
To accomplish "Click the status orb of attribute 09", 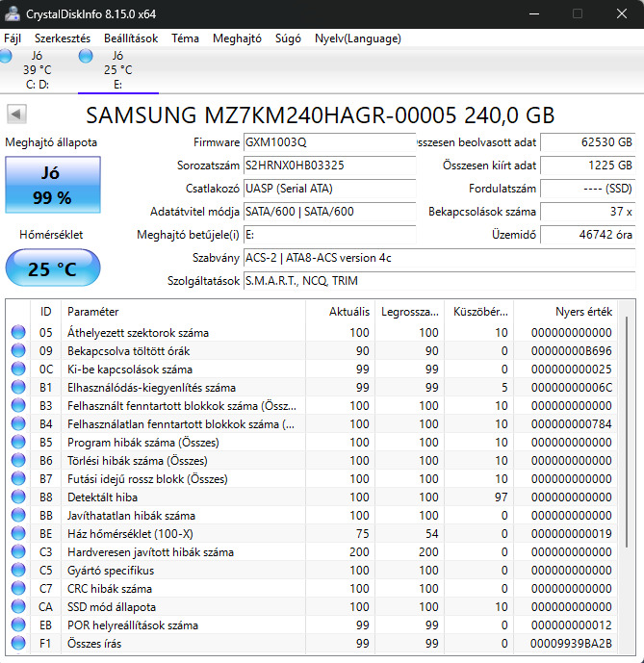I will coord(18,350).
